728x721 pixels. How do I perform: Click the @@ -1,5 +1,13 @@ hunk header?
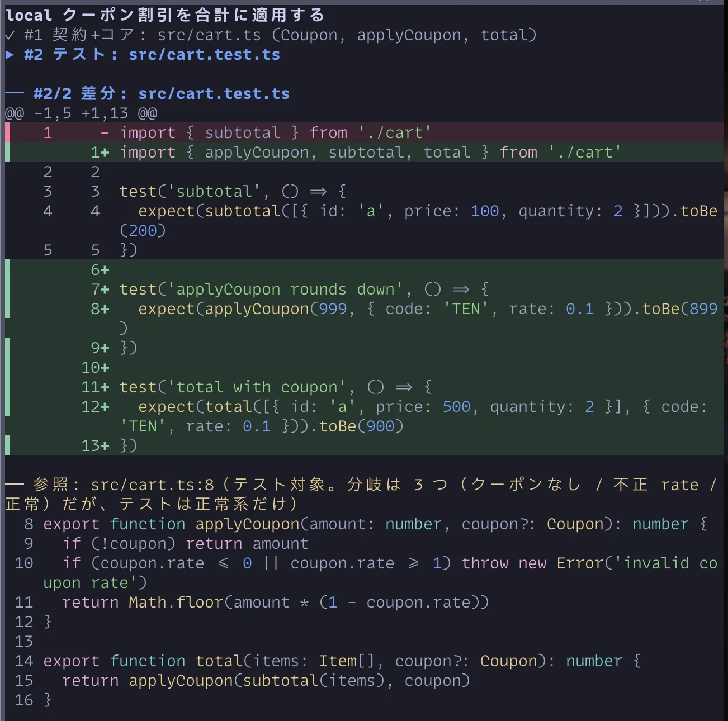[81, 113]
